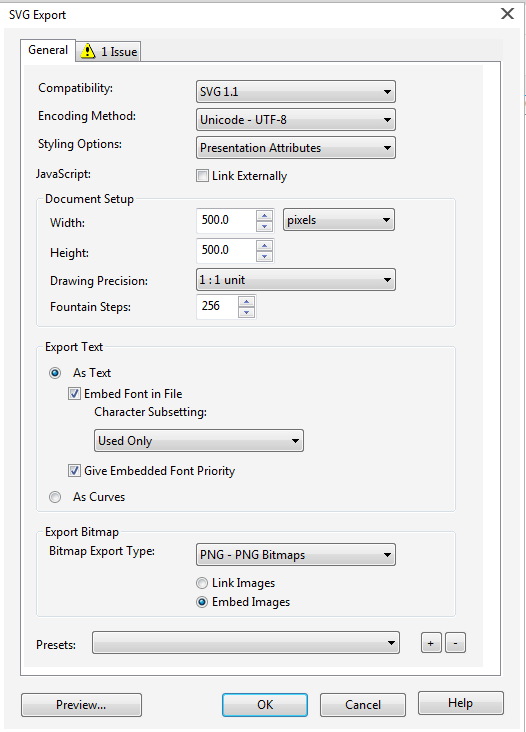Toggle Give Embedded Font Priority checkbox
Image resolution: width=526 pixels, height=732 pixels.
[x=74, y=470]
